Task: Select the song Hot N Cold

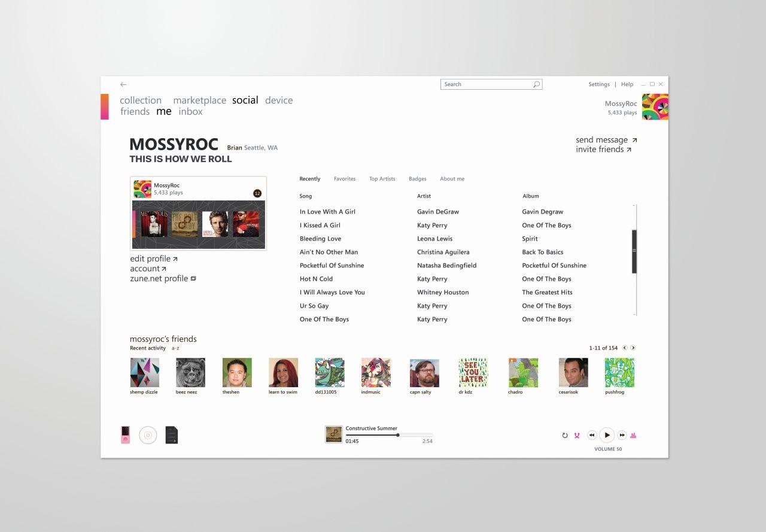Action: click(316, 279)
